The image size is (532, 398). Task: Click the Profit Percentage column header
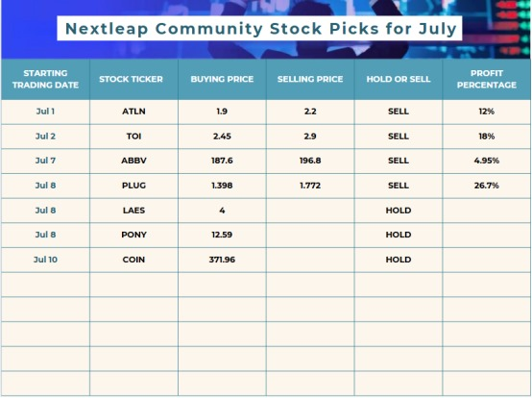[x=487, y=79]
